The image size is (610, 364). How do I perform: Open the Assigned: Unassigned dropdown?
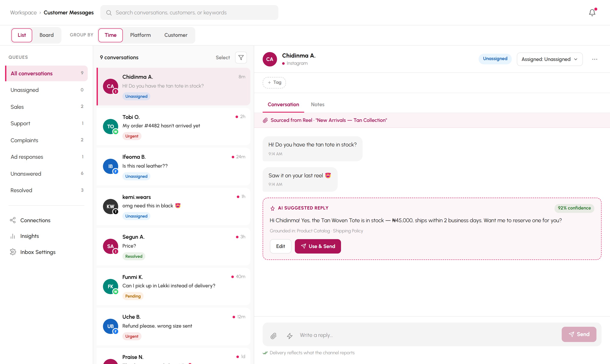click(x=549, y=59)
